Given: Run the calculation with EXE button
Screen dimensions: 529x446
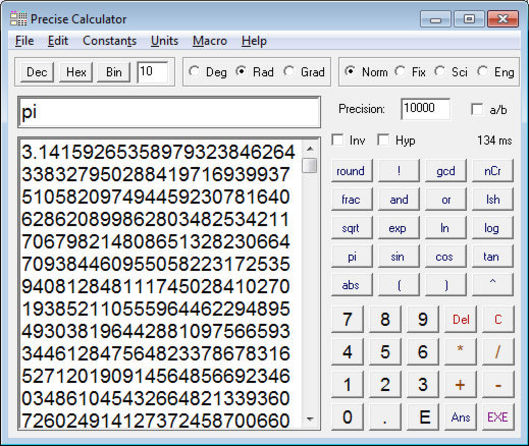Looking at the screenshot, I should 498,417.
